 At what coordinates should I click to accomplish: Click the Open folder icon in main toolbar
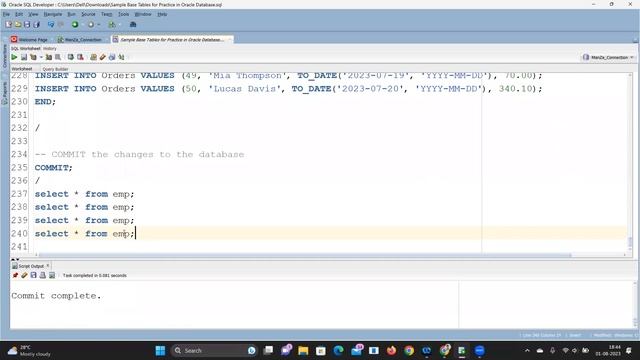tap(18, 24)
